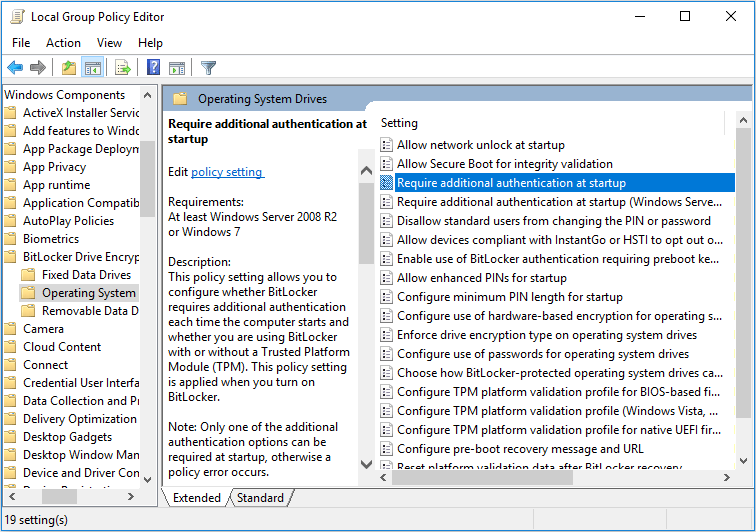Select the Connect tree folder
Screen dimensions: 756x532
45,365
